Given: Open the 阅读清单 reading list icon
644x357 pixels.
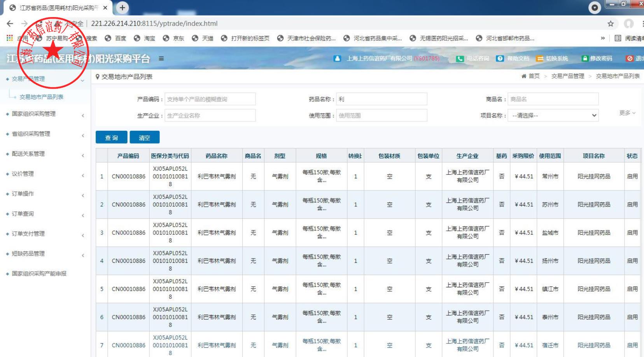Looking at the screenshot, I should (x=618, y=38).
